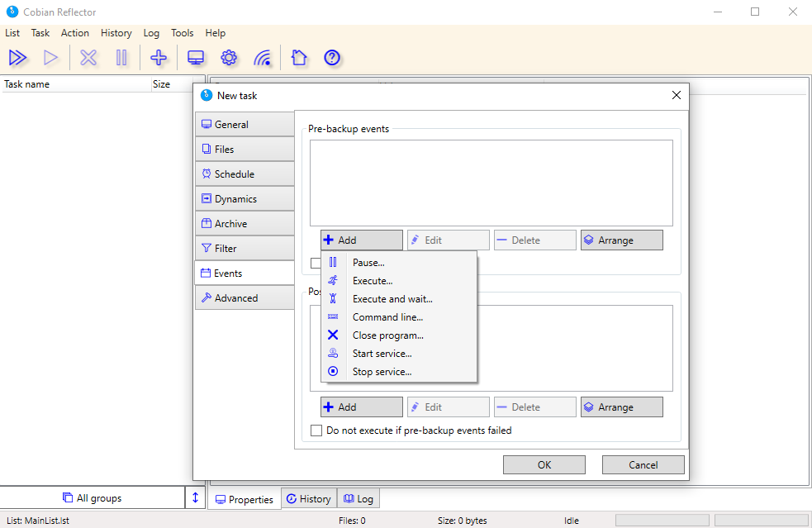Click the home page toolbar icon
The width and height of the screenshot is (812, 528).
(x=299, y=58)
